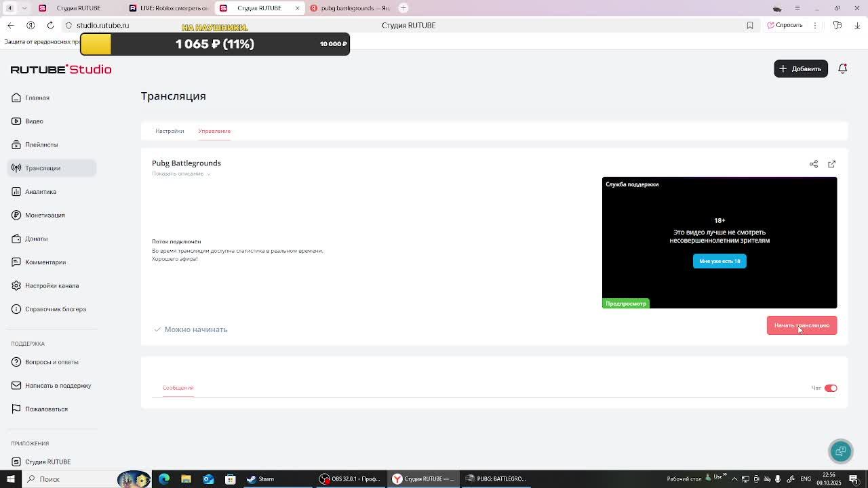
Task: Toggle the Чат switch
Action: [831, 388]
